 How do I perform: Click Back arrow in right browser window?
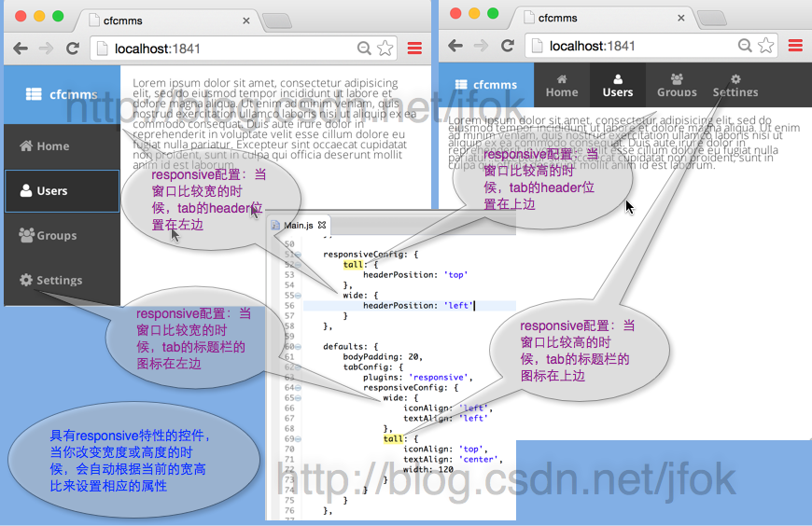click(x=455, y=46)
